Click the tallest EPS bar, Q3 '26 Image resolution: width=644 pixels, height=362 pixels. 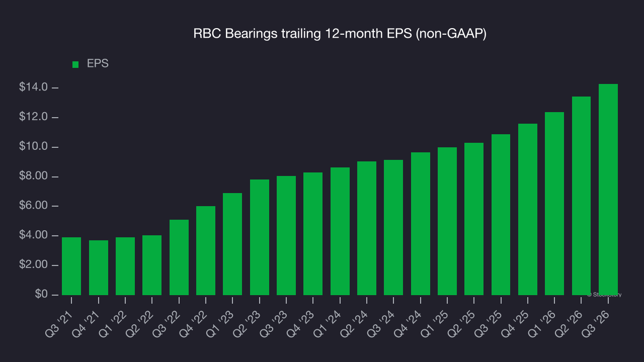(608, 190)
